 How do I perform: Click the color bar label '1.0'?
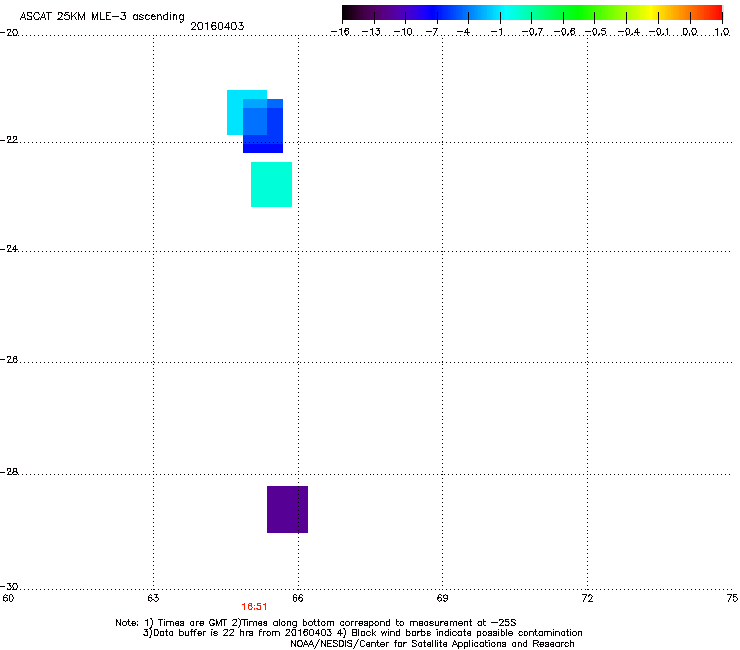pos(722,32)
